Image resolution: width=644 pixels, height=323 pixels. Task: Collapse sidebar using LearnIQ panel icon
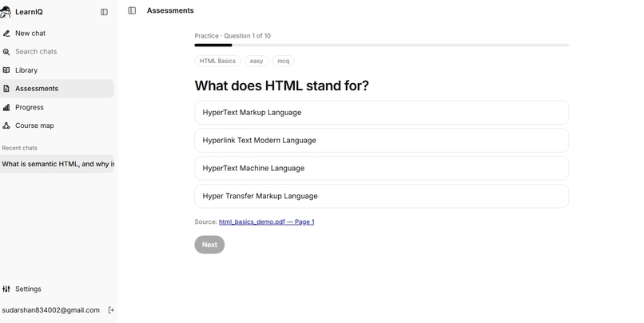[105, 12]
